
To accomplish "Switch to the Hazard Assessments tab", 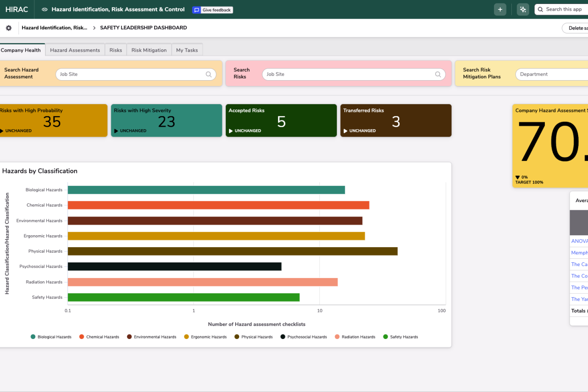I will pos(75,50).
